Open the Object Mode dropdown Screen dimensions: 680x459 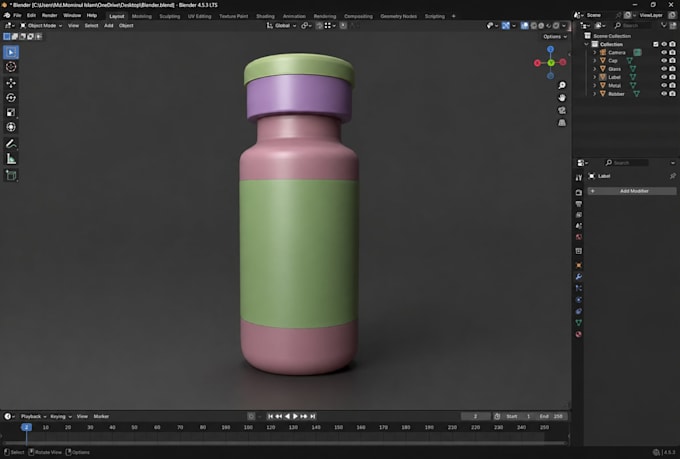(41, 26)
